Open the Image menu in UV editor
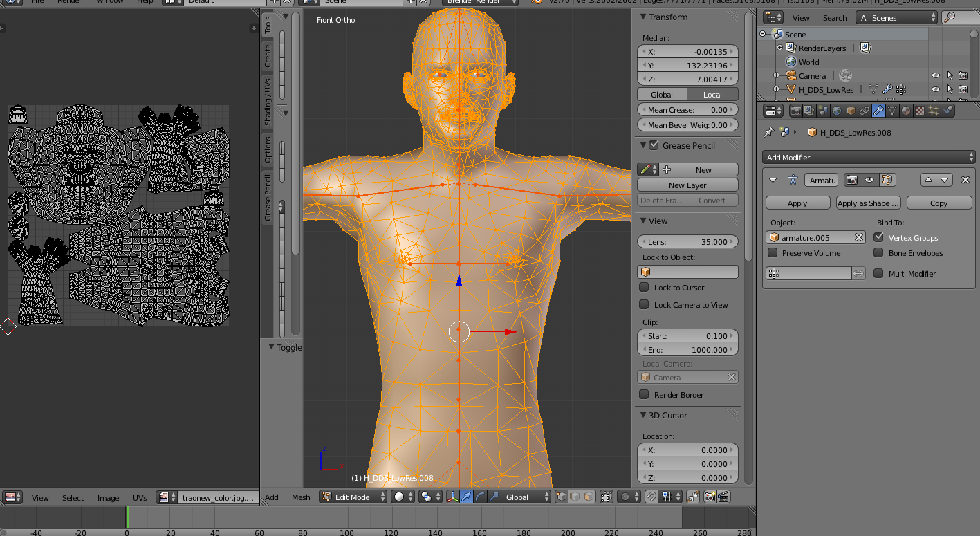 (108, 497)
